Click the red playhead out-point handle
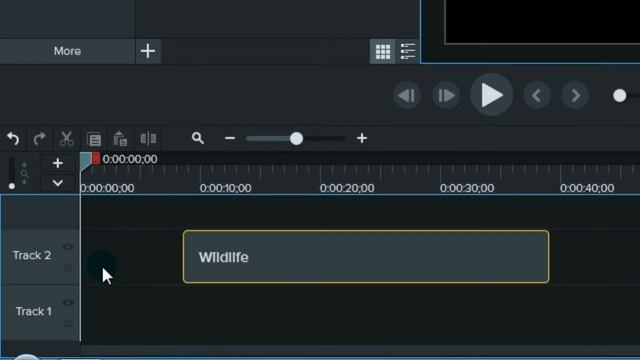This screenshot has height=360, width=640. (x=96, y=158)
